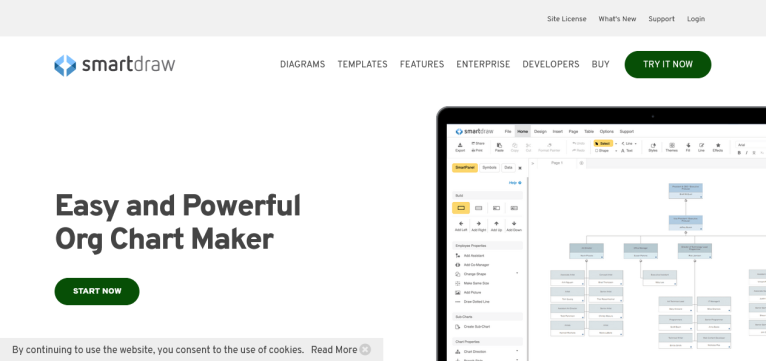The image size is (766, 361).
Task: Dismiss the cookie consent banner
Action: tap(365, 350)
